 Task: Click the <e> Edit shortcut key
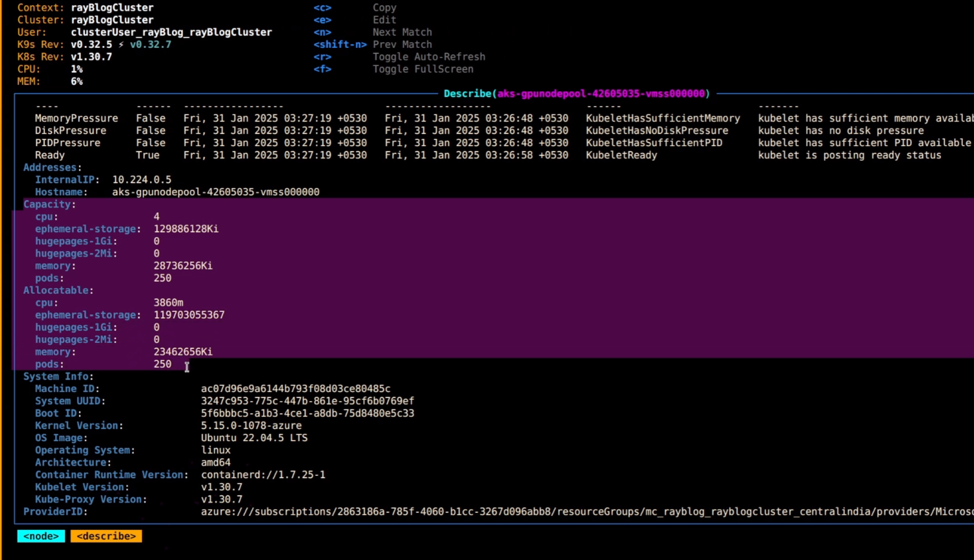click(x=322, y=20)
